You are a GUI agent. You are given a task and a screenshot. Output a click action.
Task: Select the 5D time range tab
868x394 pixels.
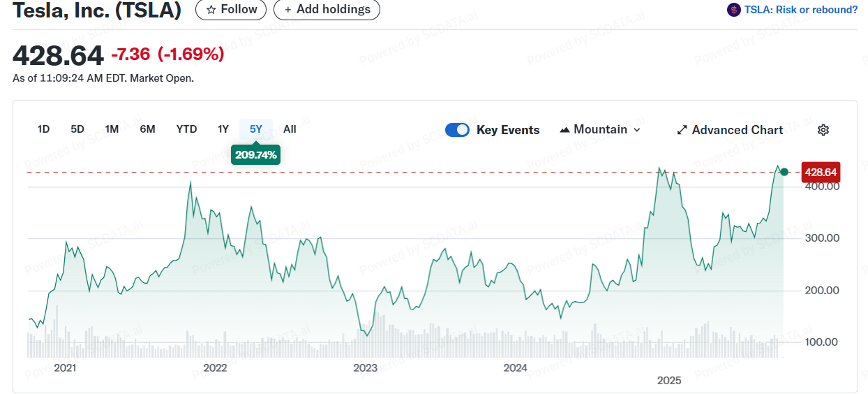click(77, 129)
